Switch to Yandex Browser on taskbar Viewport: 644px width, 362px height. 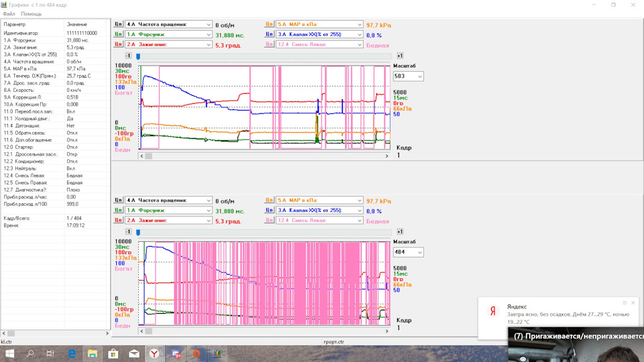pyautogui.click(x=154, y=353)
